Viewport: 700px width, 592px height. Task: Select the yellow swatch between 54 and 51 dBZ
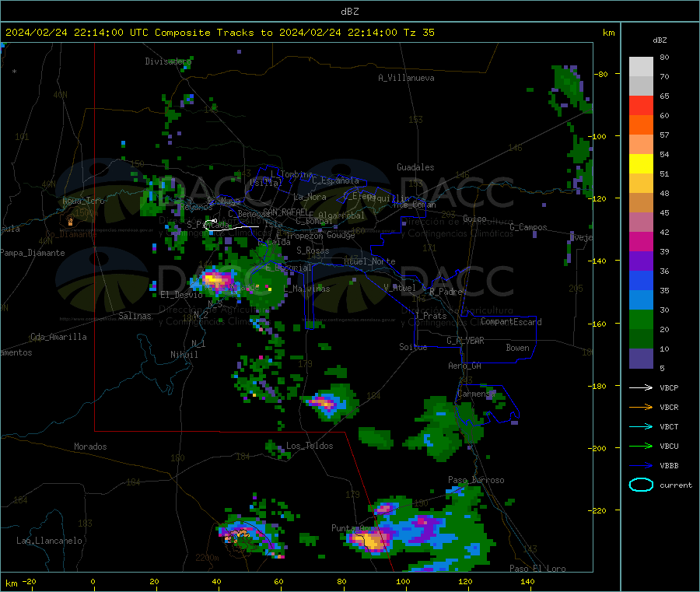pos(641,164)
